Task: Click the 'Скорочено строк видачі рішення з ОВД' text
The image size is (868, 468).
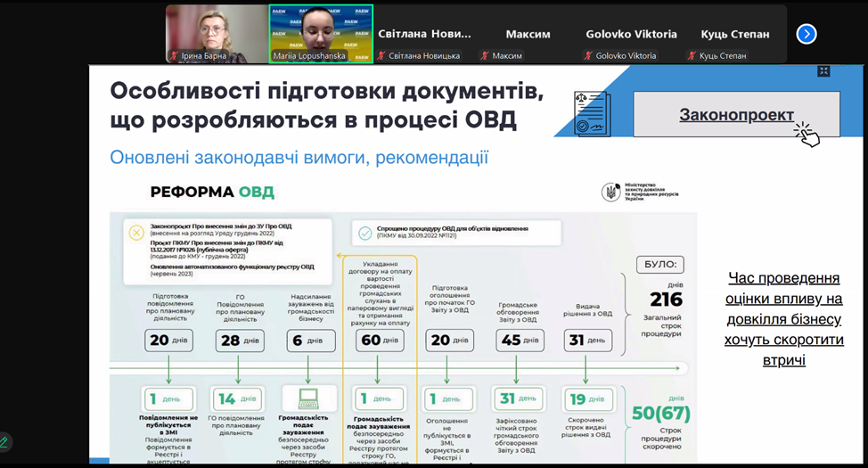Action: (585, 428)
